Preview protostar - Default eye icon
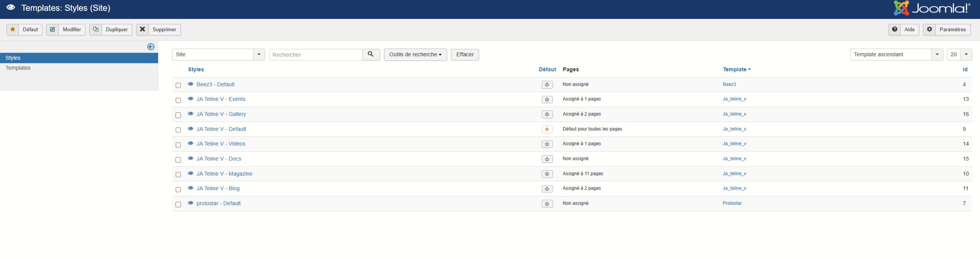 coord(190,203)
